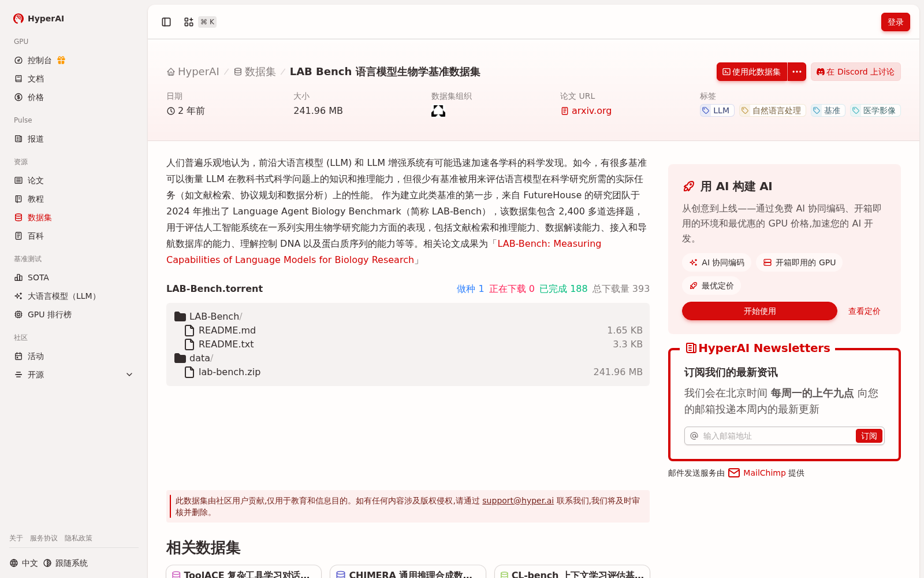Select the README.txt file row
Viewport: 924px width, 578px height.
[x=408, y=344]
